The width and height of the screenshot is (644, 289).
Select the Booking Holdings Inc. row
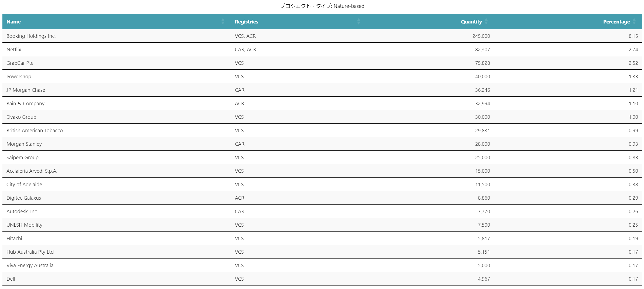point(31,36)
